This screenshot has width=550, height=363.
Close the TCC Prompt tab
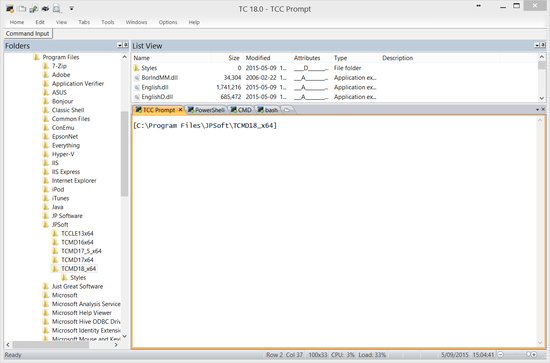tap(180, 110)
